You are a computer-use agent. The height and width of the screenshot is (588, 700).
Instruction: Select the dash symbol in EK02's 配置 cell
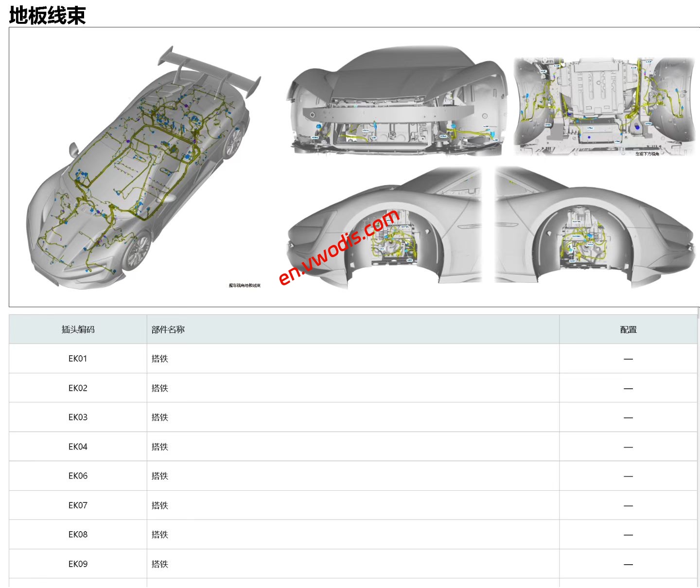[x=628, y=388]
